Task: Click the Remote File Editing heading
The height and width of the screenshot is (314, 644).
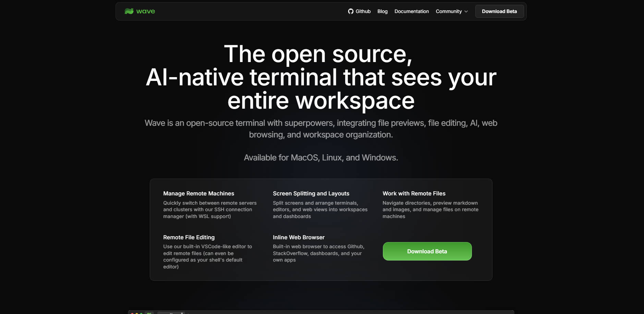Action: click(189, 238)
